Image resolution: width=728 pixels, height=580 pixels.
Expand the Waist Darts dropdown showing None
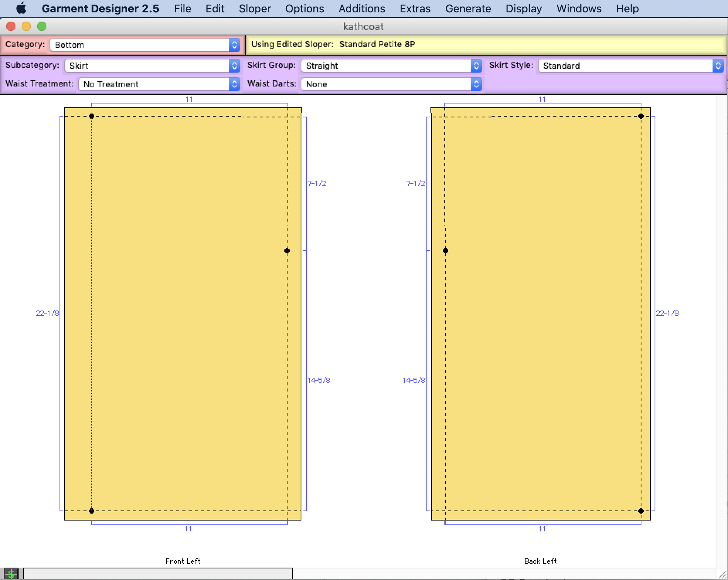[x=391, y=84]
